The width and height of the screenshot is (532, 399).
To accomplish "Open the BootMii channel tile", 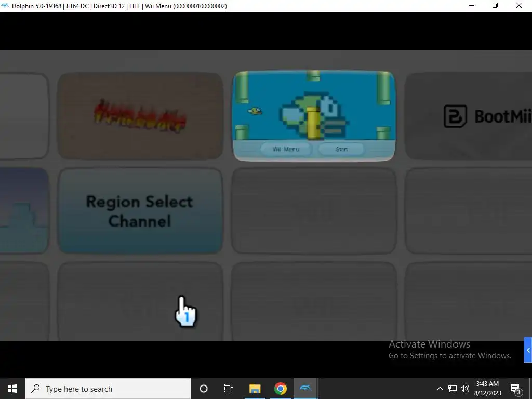I will pos(469,116).
